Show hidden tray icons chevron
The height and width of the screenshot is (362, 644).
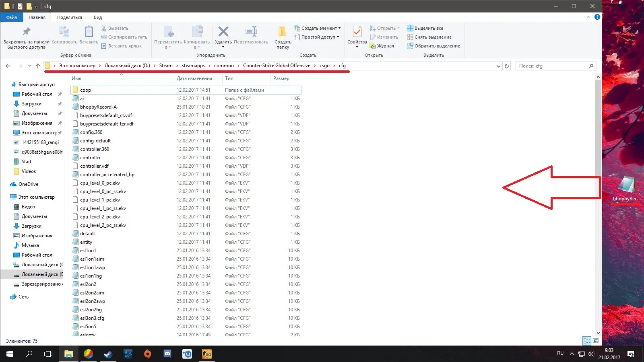[x=572, y=354]
